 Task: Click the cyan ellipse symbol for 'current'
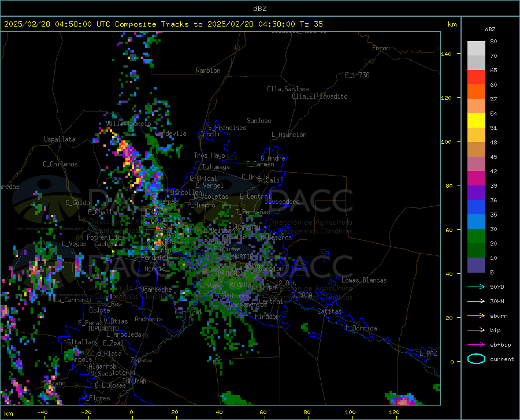[476, 359]
